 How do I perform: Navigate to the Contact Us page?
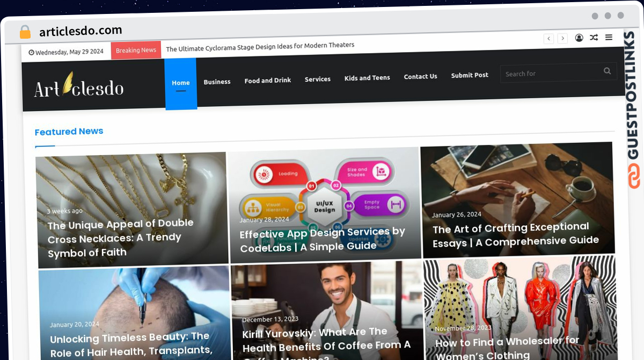pyautogui.click(x=420, y=76)
